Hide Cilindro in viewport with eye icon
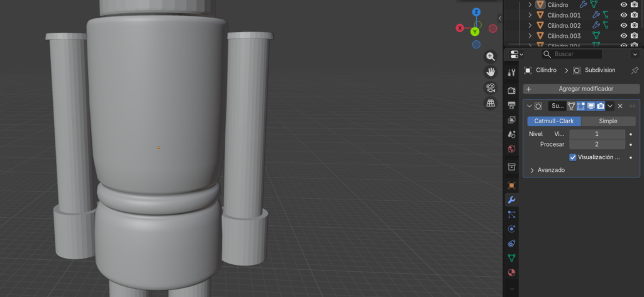This screenshot has width=644, height=297. (623, 4)
